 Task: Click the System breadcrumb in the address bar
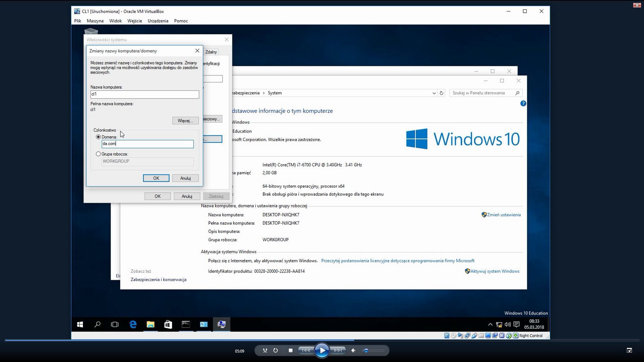(x=275, y=93)
